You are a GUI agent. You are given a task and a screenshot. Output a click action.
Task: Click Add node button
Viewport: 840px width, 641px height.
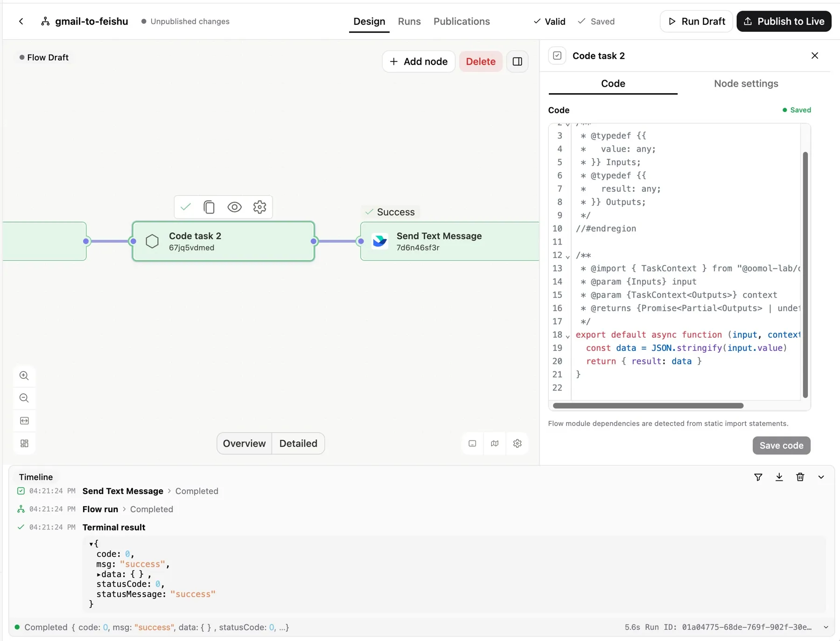[419, 62]
